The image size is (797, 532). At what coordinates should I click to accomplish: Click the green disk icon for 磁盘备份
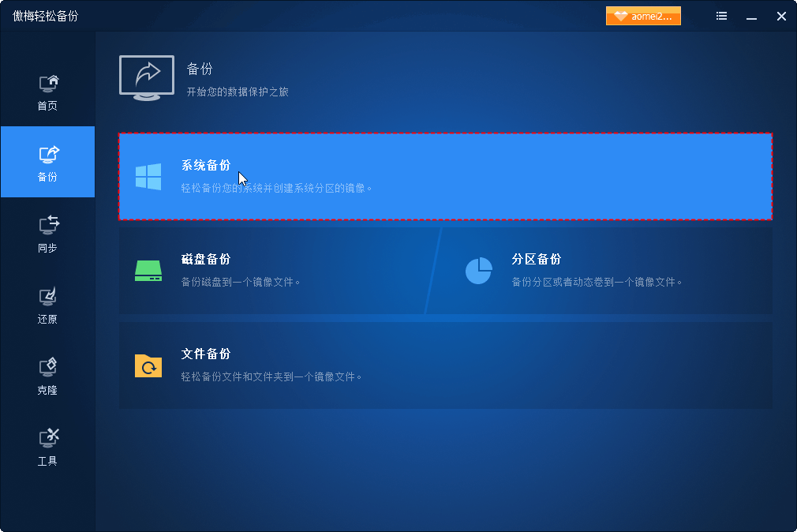pos(148,271)
